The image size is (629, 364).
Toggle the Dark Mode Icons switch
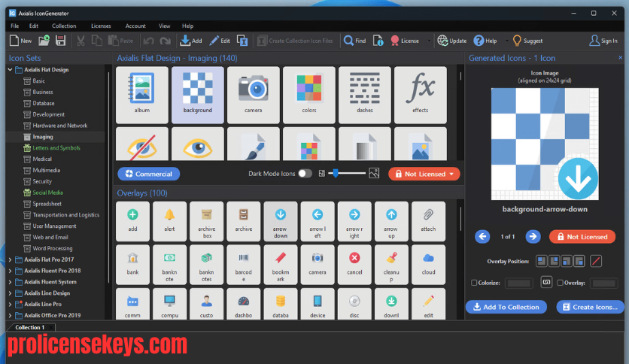tap(305, 174)
